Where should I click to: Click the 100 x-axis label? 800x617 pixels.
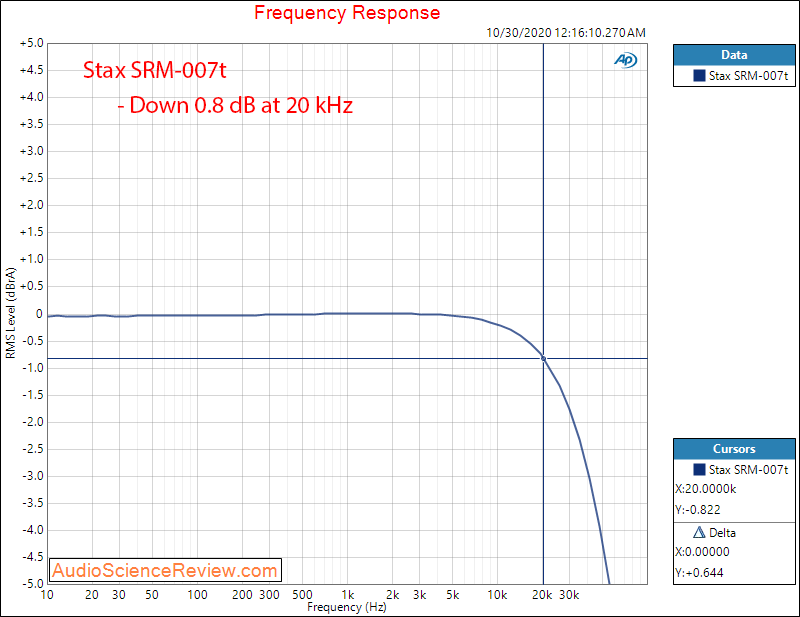coord(197,595)
